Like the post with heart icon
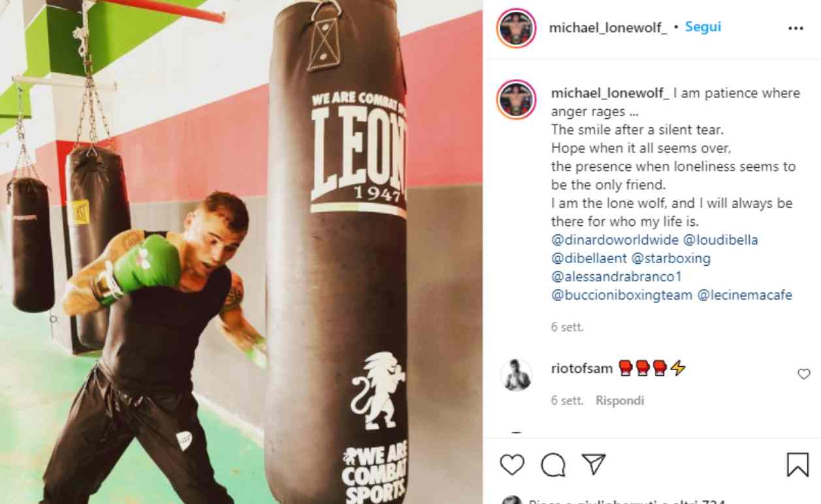The width and height of the screenshot is (821, 504). point(512,465)
